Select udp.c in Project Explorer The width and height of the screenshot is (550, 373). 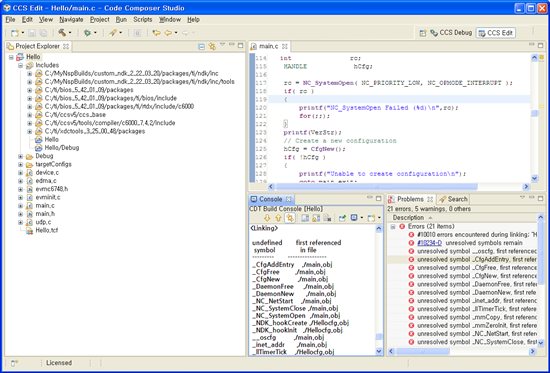43,222
